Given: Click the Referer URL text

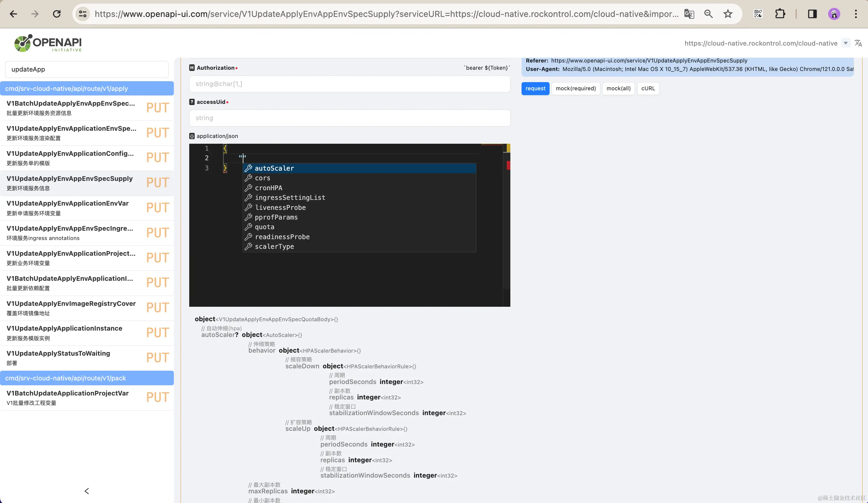Looking at the screenshot, I should (649, 61).
